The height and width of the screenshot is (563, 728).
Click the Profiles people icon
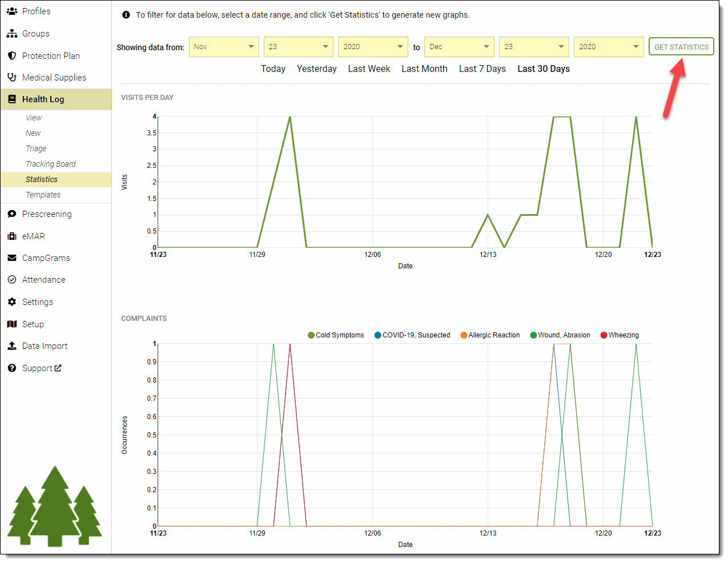click(x=11, y=11)
